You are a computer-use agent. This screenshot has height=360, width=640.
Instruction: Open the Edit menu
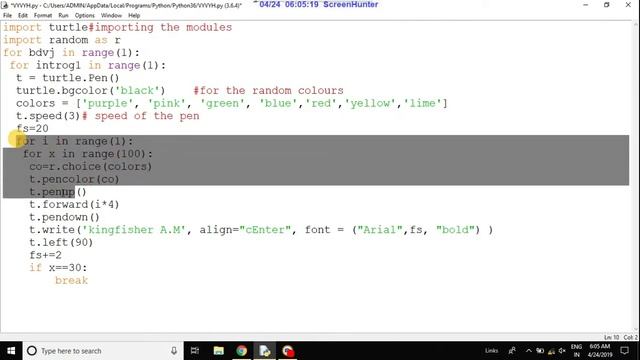click(23, 16)
